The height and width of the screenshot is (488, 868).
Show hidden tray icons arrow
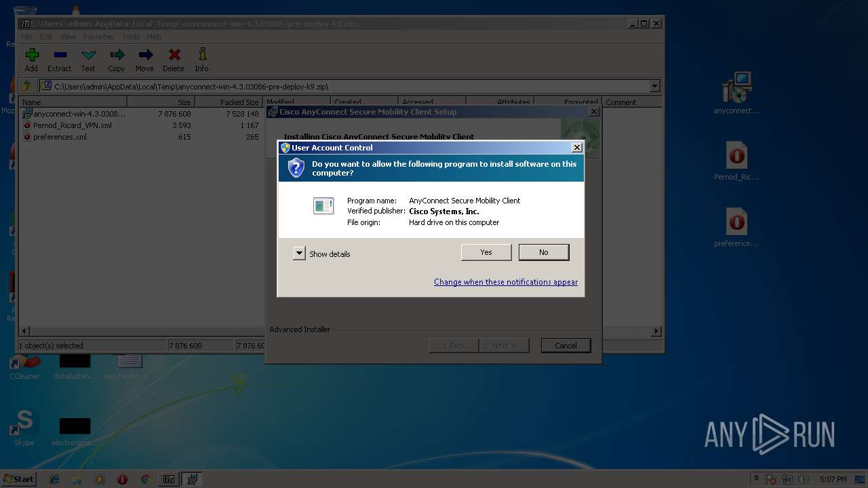[x=757, y=479]
